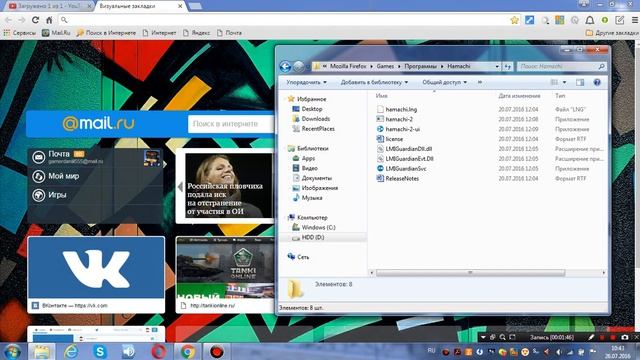This screenshot has height=360, width=640.
Task: Reload the page in Chrome
Action: [36, 20]
